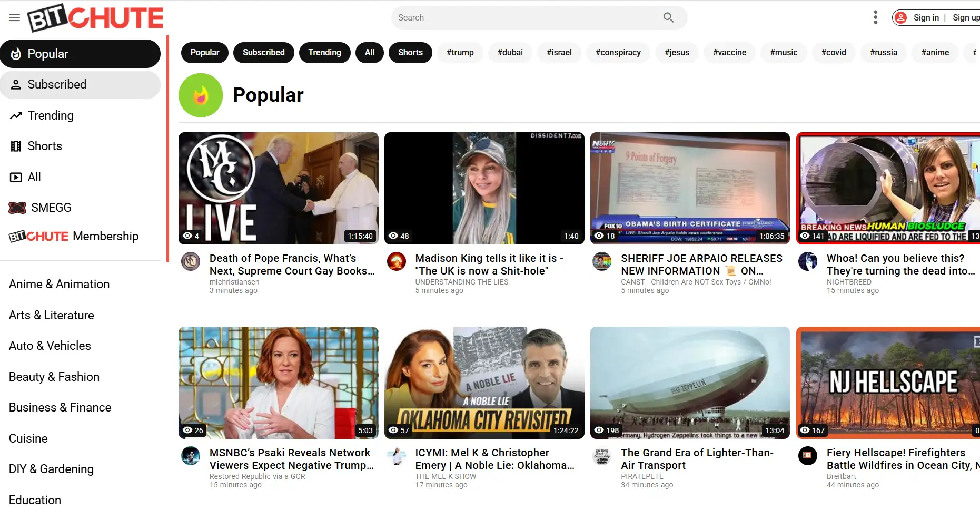Viewport: 980px width, 519px height.
Task: Click channel name 'UNDERSTANDING THE LIES'
Action: 462,282
